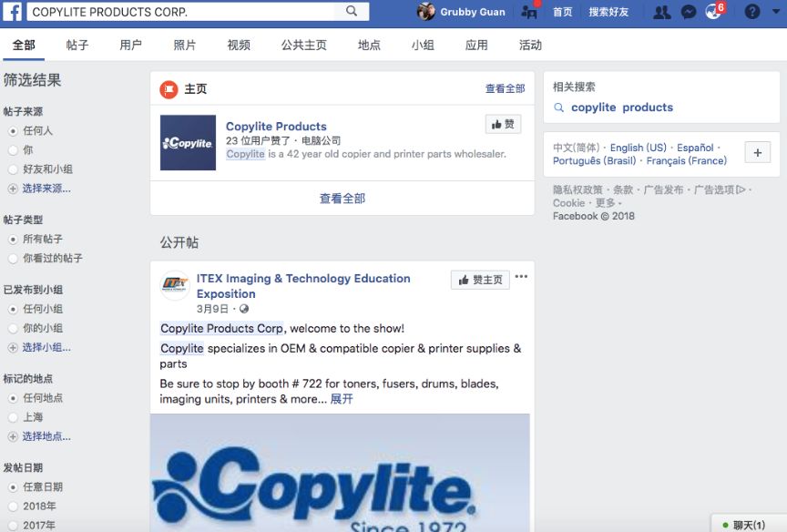
Task: Switch to the 活动 tab
Action: pyautogui.click(x=530, y=46)
